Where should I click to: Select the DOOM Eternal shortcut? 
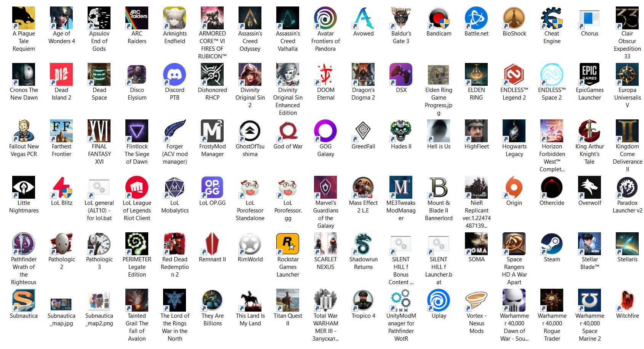[325, 74]
